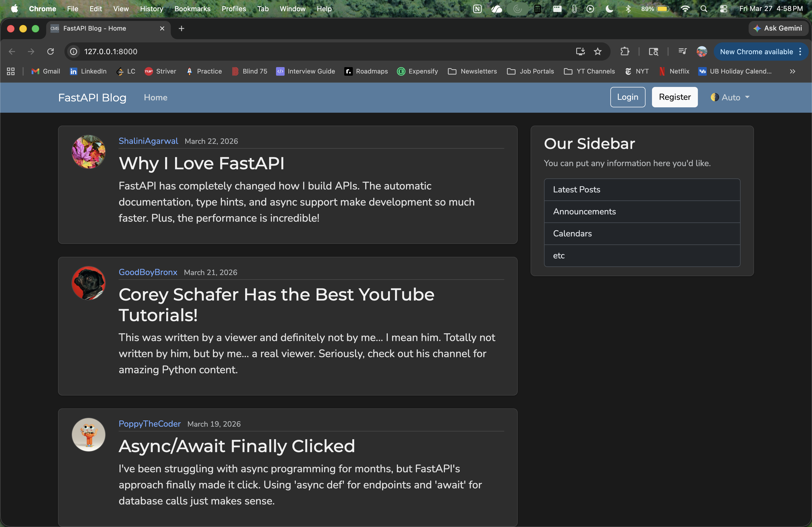This screenshot has width=812, height=527.
Task: Select Latest Posts in the sidebar
Action: pos(642,189)
